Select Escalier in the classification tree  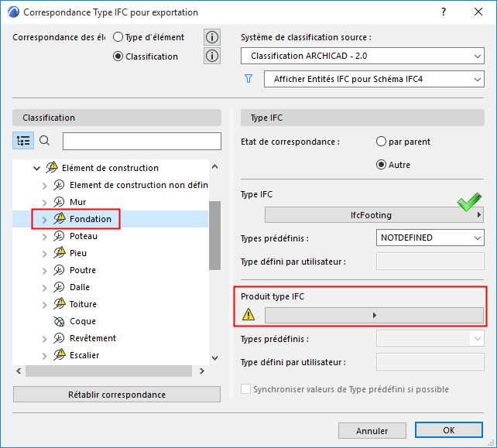[84, 355]
